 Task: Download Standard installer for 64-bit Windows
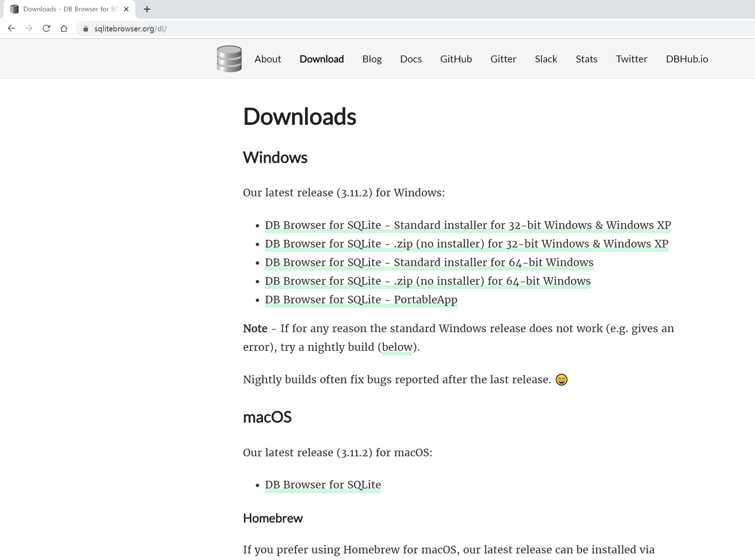click(429, 262)
